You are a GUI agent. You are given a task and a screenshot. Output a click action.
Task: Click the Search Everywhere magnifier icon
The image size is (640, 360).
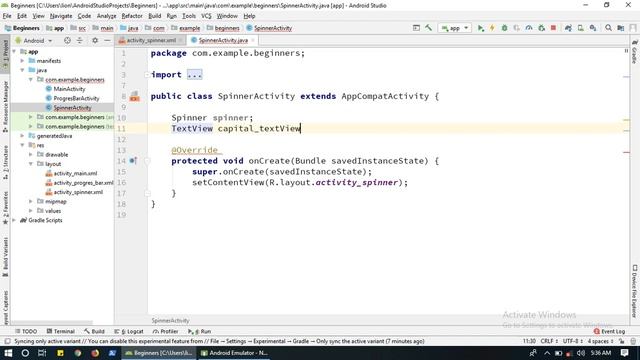608,28
